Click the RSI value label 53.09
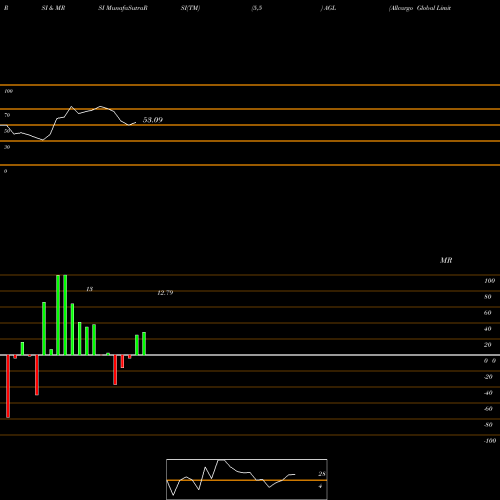This screenshot has width=500, height=500. click(x=153, y=120)
